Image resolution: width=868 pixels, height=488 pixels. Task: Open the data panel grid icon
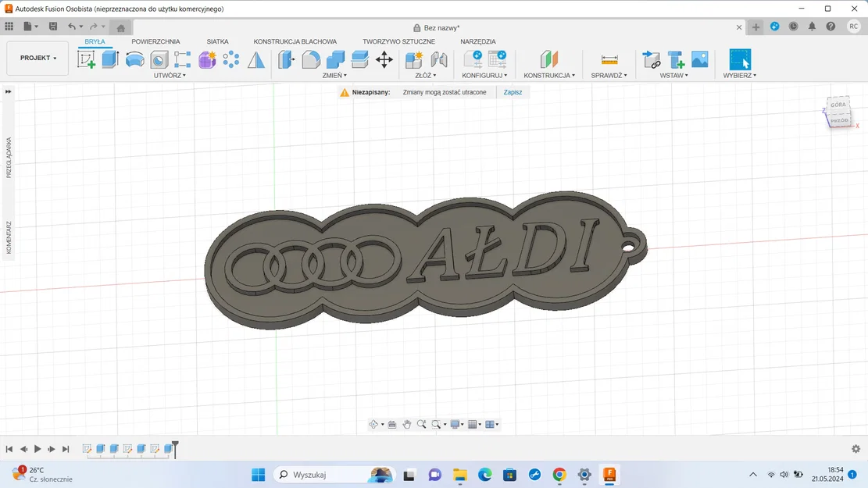pyautogui.click(x=9, y=26)
